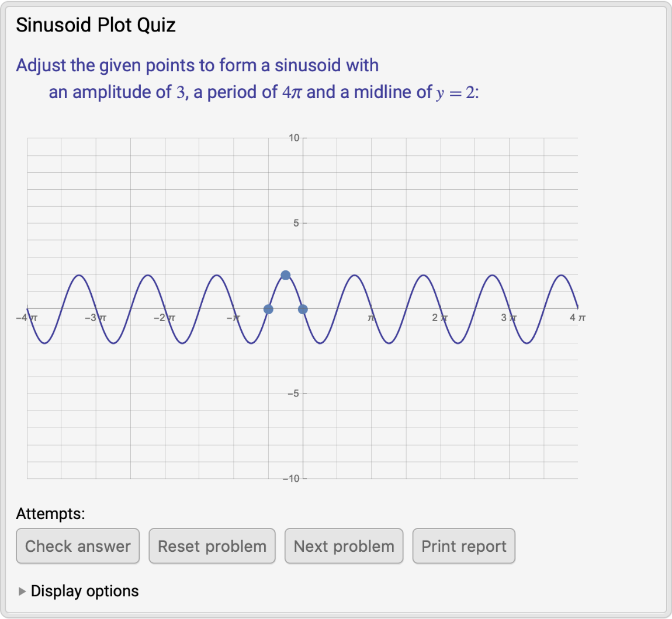Click the control point at the origin
Viewport: 672px width, 619px height.
point(303,309)
